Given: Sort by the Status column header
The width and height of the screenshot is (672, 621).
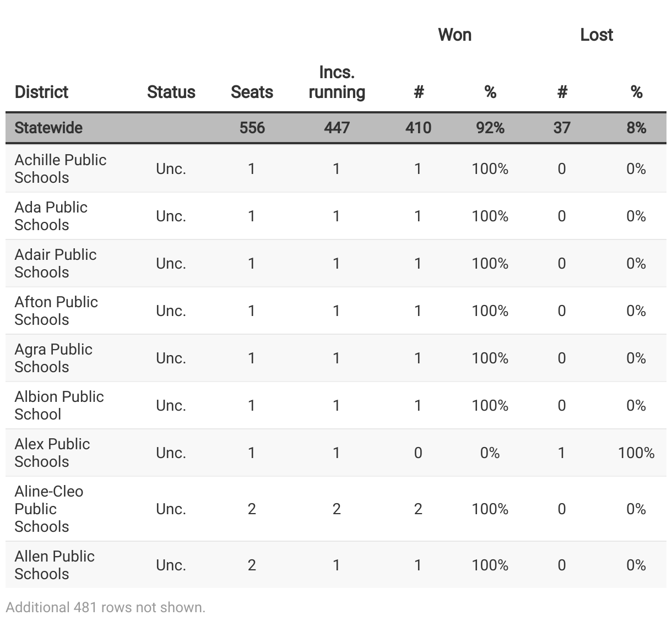Looking at the screenshot, I should [171, 92].
